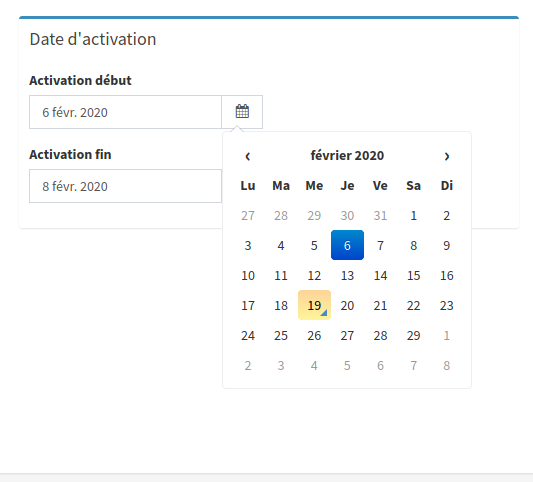Click the Activation fin date field
Screen dimensions: 533x482
coord(125,186)
